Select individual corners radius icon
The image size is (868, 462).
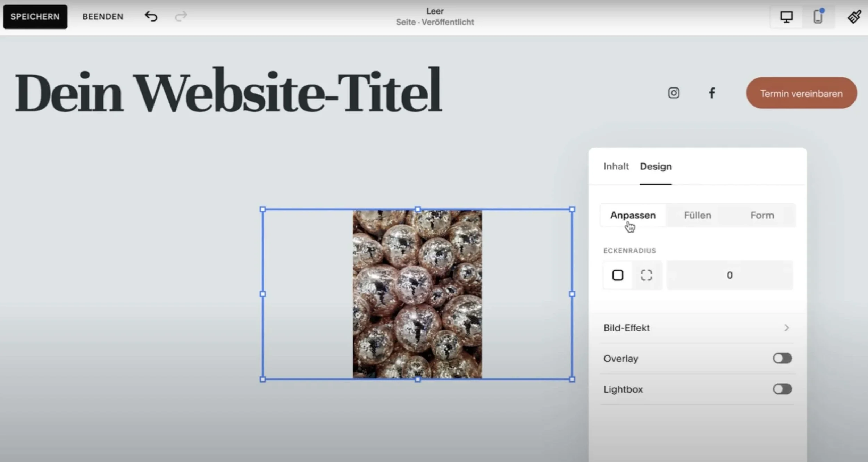646,275
